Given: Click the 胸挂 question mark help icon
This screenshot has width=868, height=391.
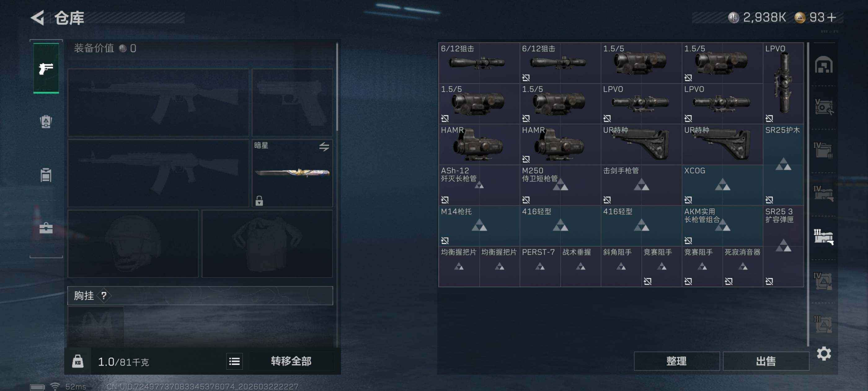Looking at the screenshot, I should [104, 296].
